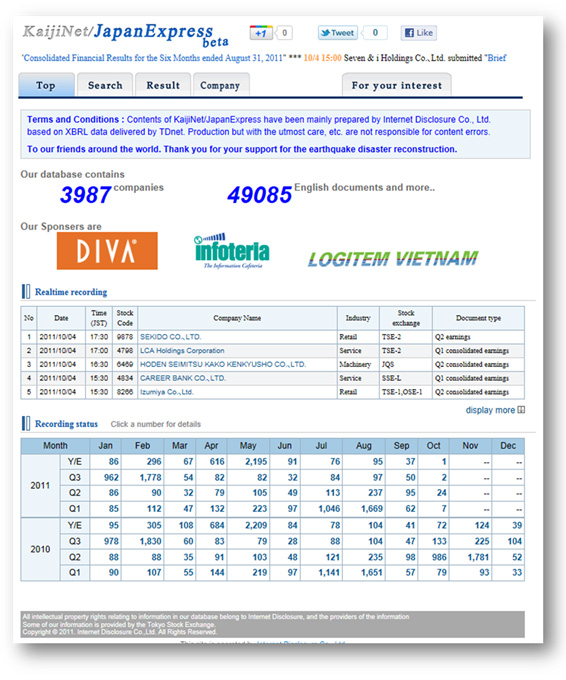566x680 pixels.
Task: Open the Logitem Vietnam sponsor banner
Action: tap(393, 259)
